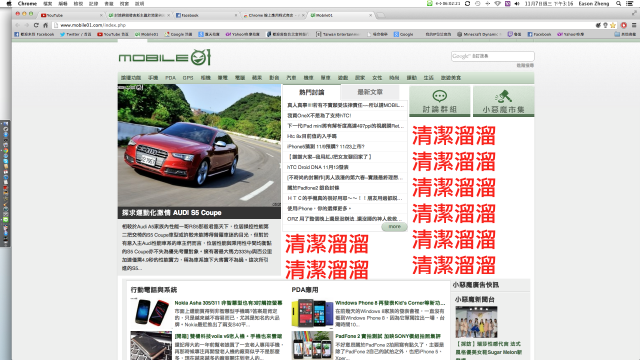Open macOS Spotlight search
Screen dimensions: 640x360
click(x=618, y=3)
